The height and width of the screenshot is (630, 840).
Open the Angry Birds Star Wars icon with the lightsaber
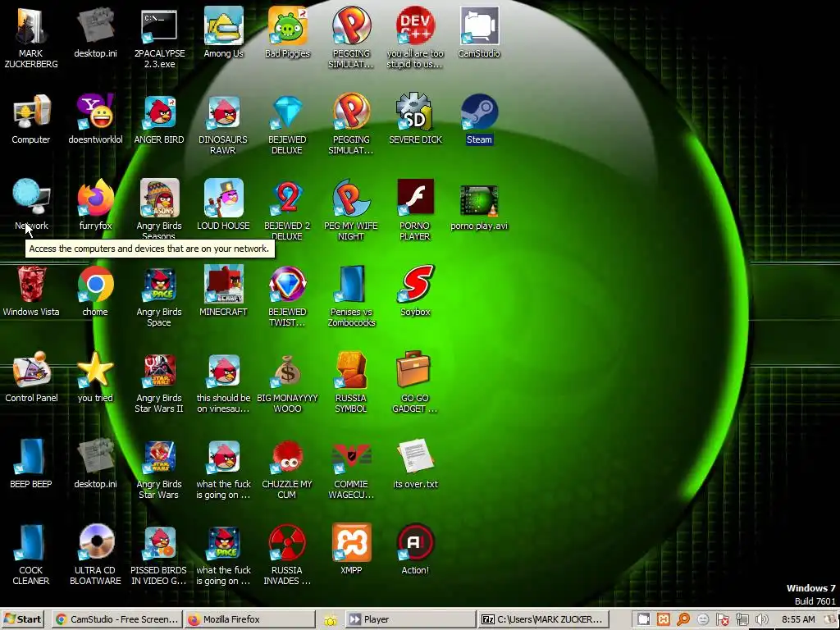159,457
